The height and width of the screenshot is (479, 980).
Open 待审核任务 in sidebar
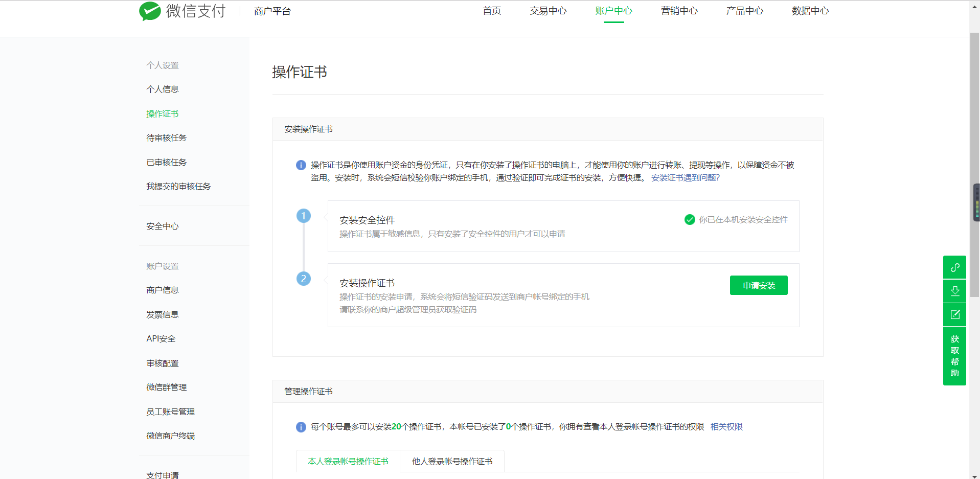click(167, 138)
